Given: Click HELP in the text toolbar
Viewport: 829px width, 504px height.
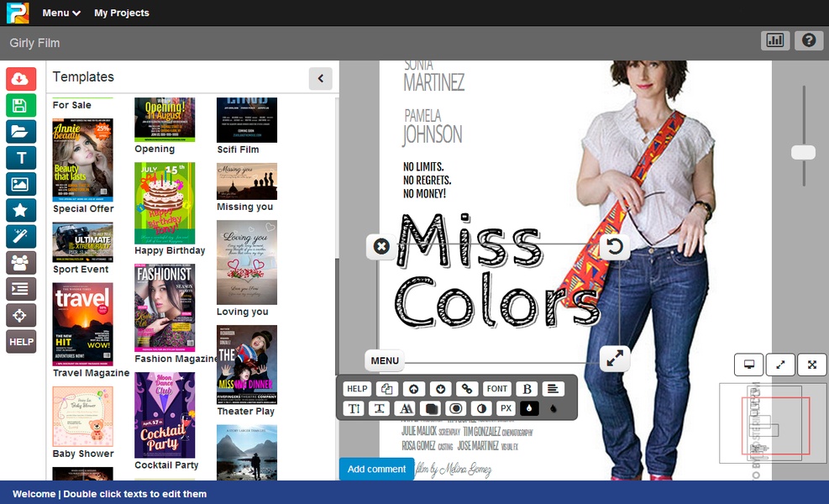Looking at the screenshot, I should [x=357, y=389].
